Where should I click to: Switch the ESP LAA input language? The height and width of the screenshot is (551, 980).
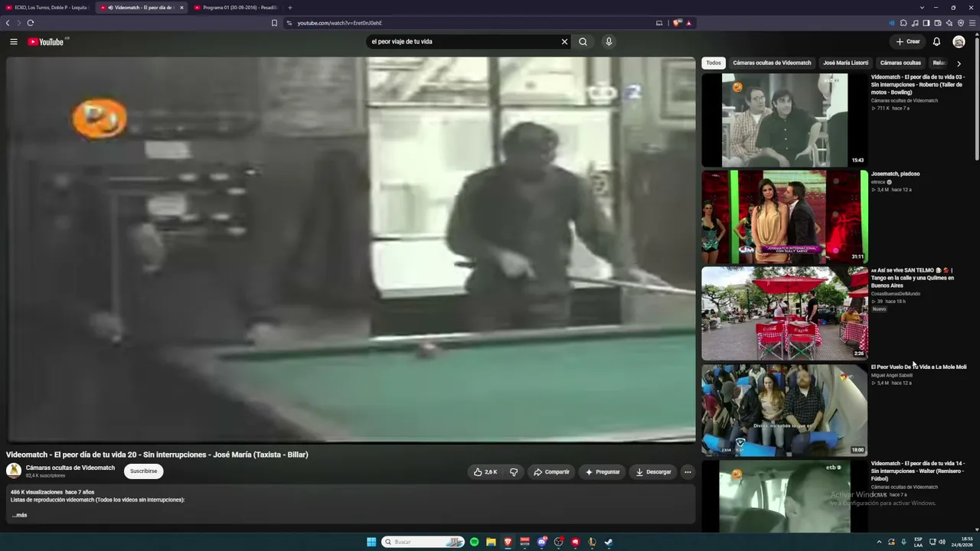point(918,542)
